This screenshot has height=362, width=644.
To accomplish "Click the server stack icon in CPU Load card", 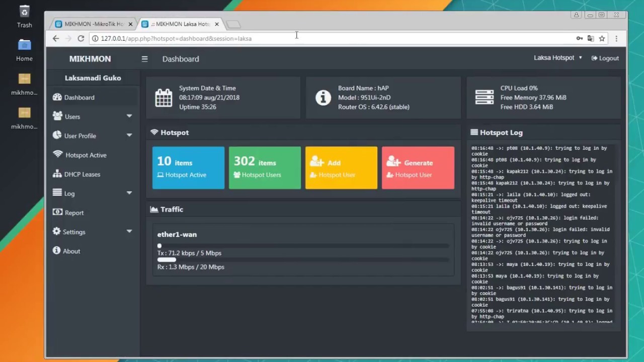I will pyautogui.click(x=485, y=98).
